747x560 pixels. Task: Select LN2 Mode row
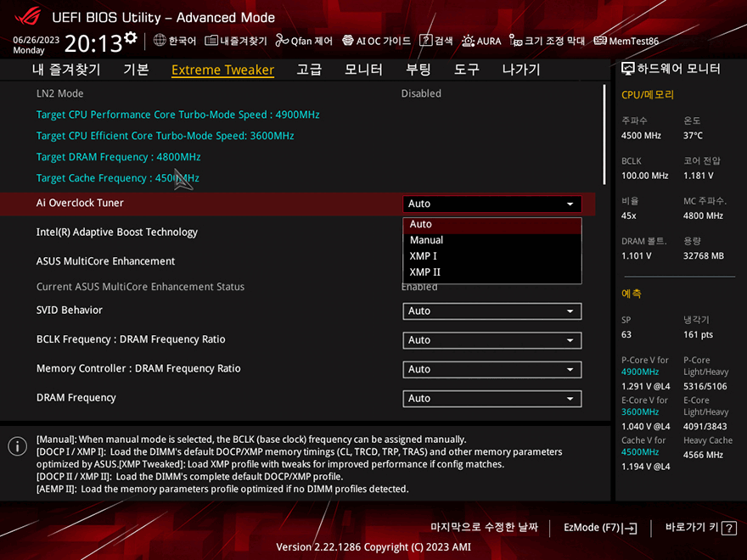click(x=297, y=94)
